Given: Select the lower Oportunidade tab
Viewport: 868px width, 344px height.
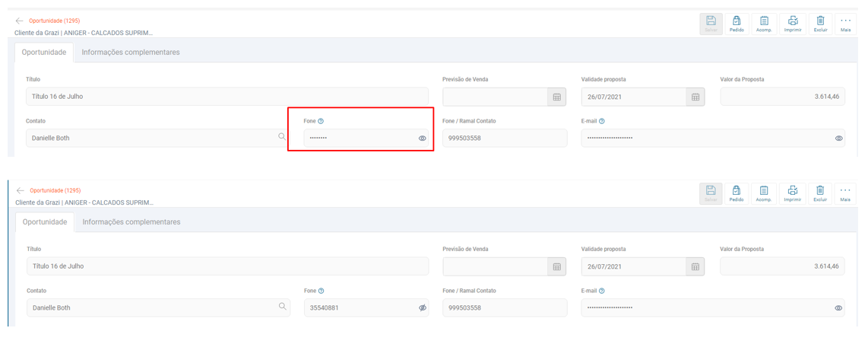Looking at the screenshot, I should tap(45, 222).
